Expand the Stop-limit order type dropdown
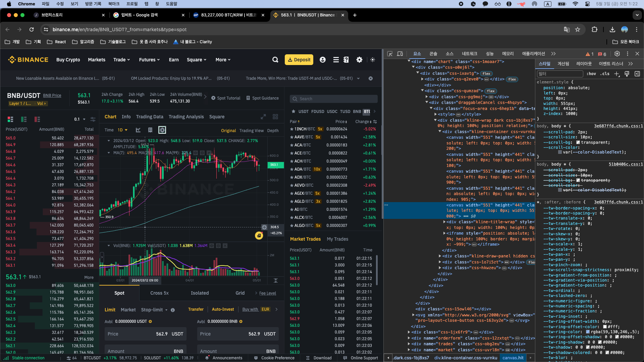The image size is (644, 362). pos(154,310)
